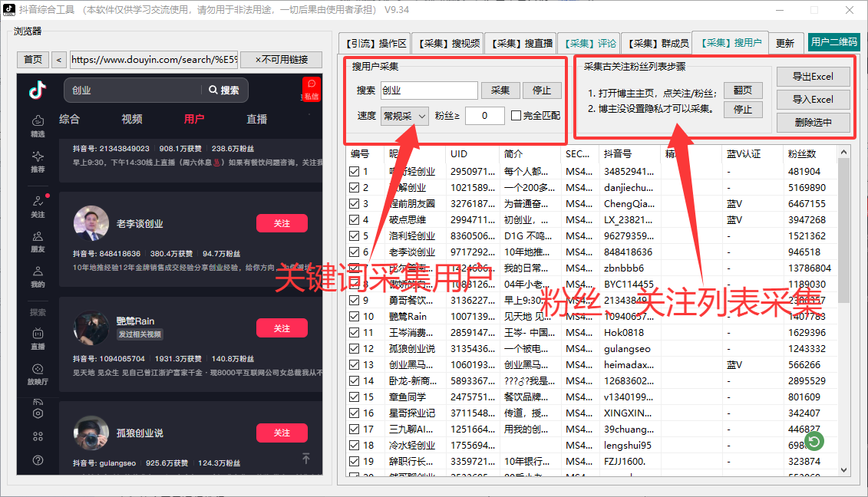This screenshot has height=497, width=868.
Task: Click the 导出Excel button
Action: coord(813,77)
